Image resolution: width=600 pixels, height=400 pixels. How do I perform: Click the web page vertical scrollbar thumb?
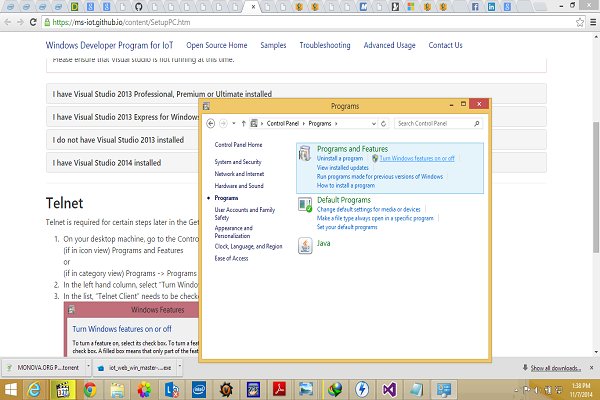(596, 188)
